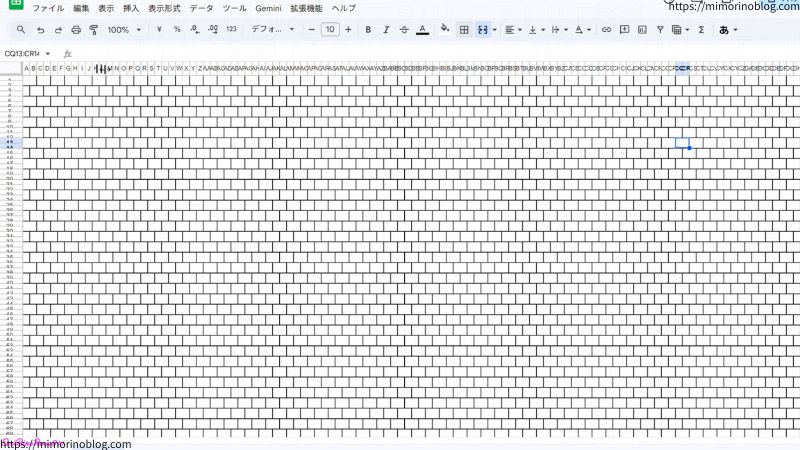Toggle bold formatting
This screenshot has width=800, height=450.
coord(368,30)
